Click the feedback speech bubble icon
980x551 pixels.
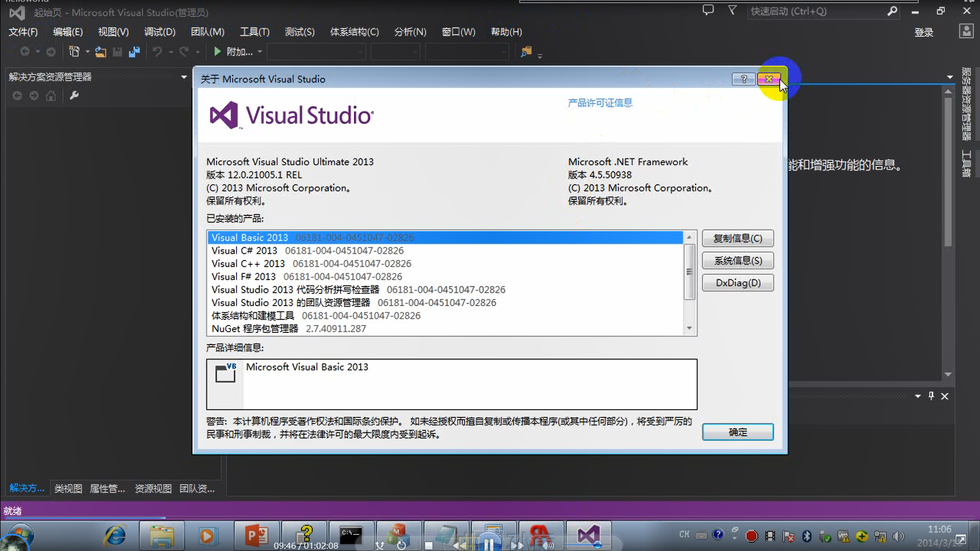(708, 11)
